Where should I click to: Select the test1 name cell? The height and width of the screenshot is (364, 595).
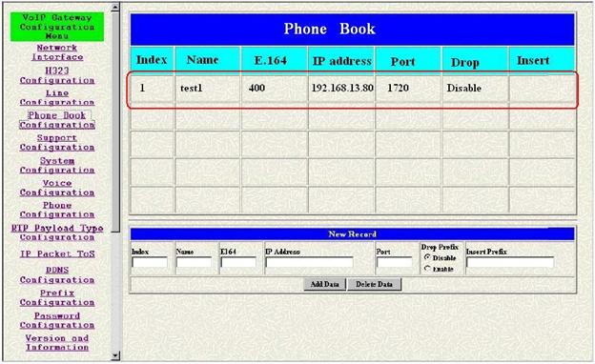click(208, 89)
